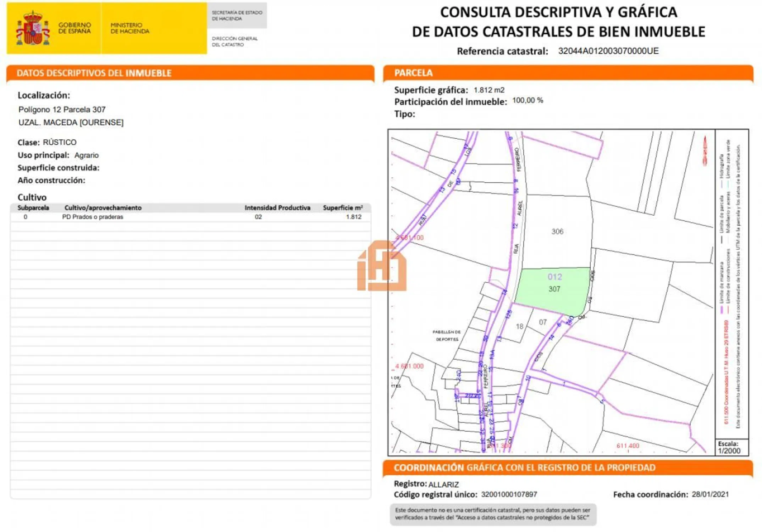Viewport: 762px width, 532px height.
Task: Click parcel number 306 on the map
Action: coord(557,232)
